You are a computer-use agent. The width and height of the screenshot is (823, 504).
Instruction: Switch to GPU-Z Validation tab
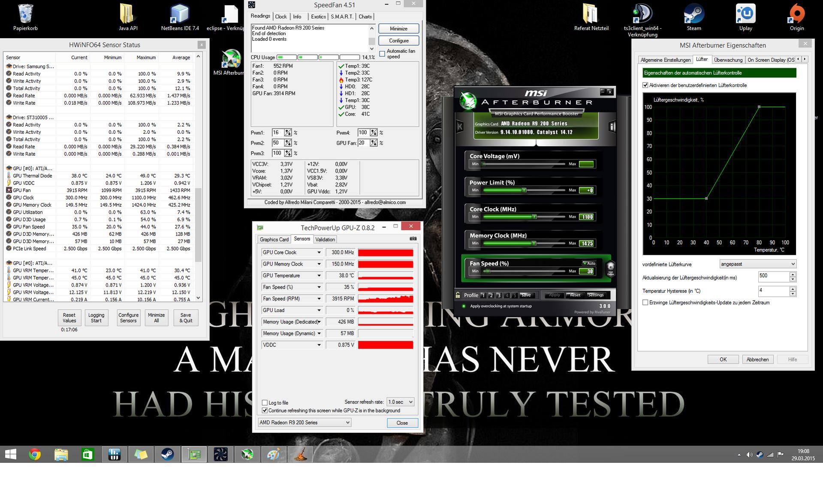coord(325,239)
